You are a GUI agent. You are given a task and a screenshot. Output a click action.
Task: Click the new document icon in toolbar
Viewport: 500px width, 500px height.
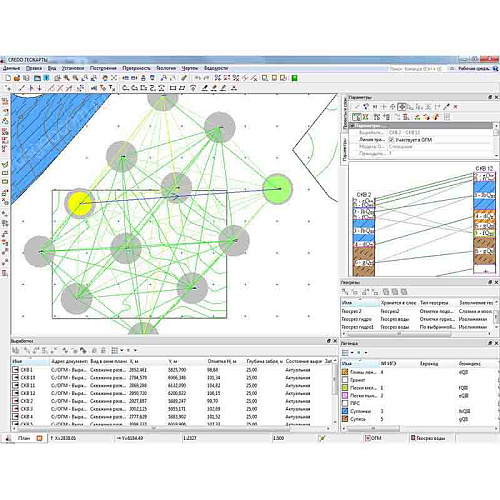8,78
